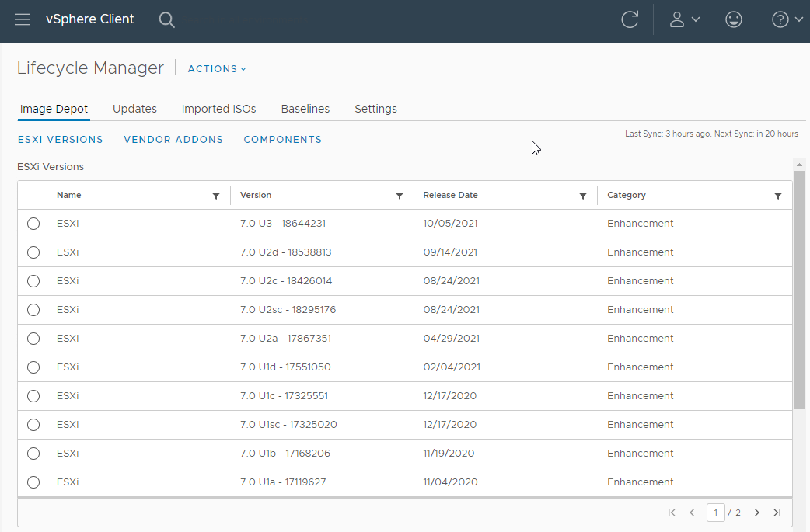Open the hamburger navigation menu
This screenshot has height=532, width=810.
[23, 19]
